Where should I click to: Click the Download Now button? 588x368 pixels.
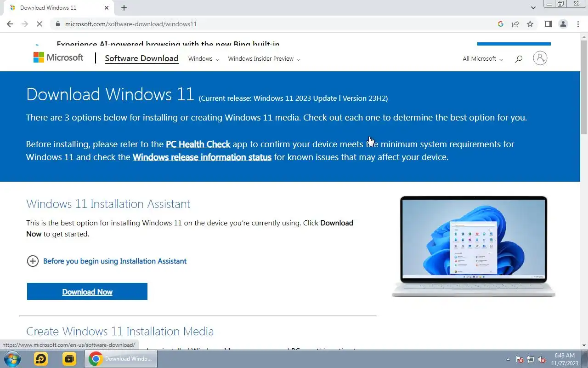(87, 292)
